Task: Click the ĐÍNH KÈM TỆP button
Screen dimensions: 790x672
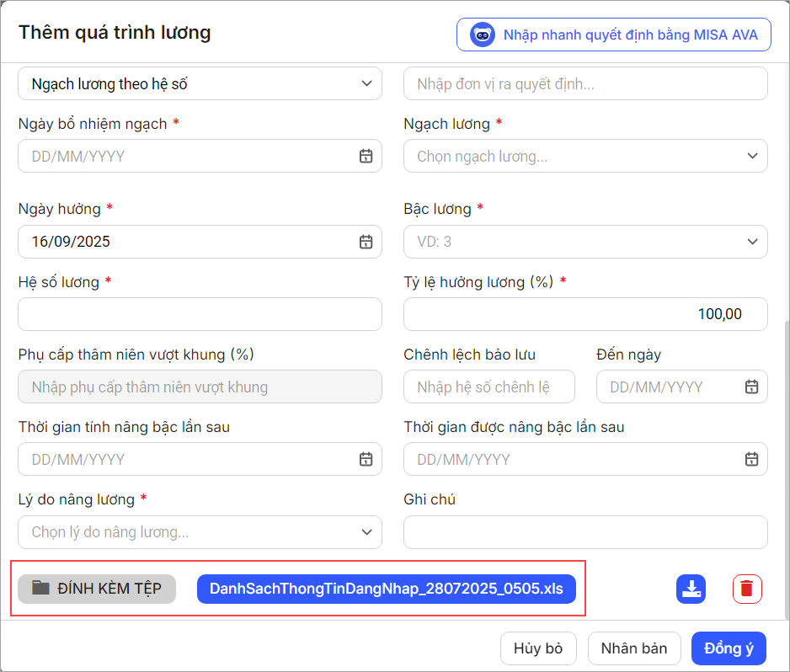Action: click(x=97, y=589)
